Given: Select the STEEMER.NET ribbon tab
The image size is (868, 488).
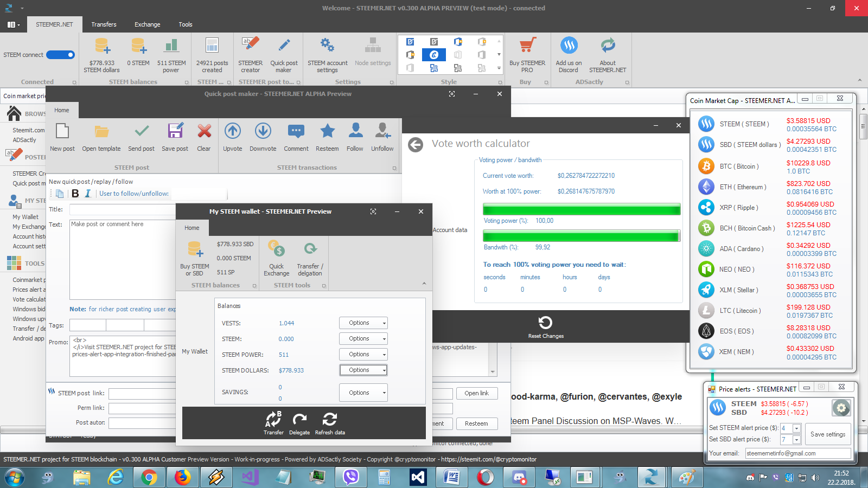Looking at the screenshot, I should coord(54,24).
